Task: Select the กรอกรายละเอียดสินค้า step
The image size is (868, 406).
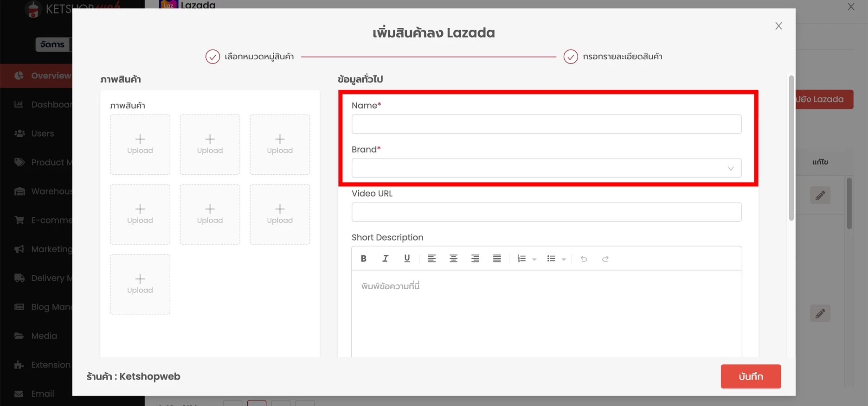Action: (x=613, y=57)
